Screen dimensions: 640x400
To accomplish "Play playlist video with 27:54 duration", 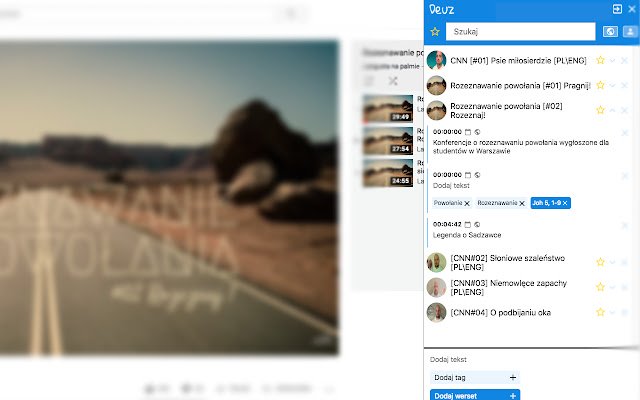I will click(388, 141).
